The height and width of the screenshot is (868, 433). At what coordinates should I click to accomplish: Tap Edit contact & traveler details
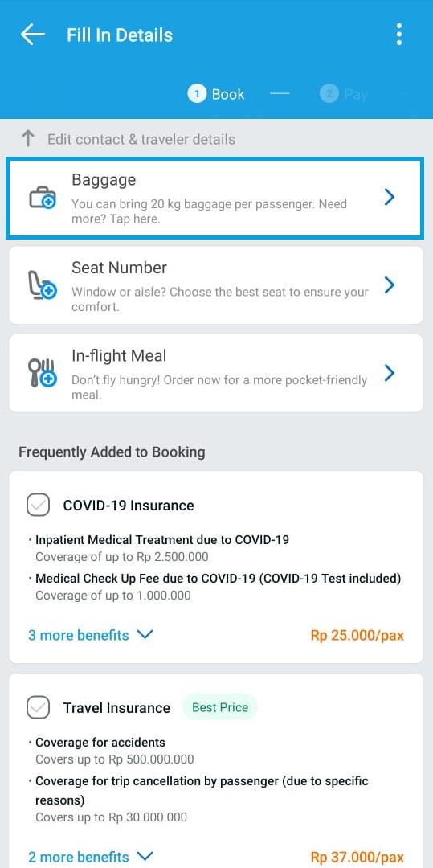pyautogui.click(x=141, y=139)
